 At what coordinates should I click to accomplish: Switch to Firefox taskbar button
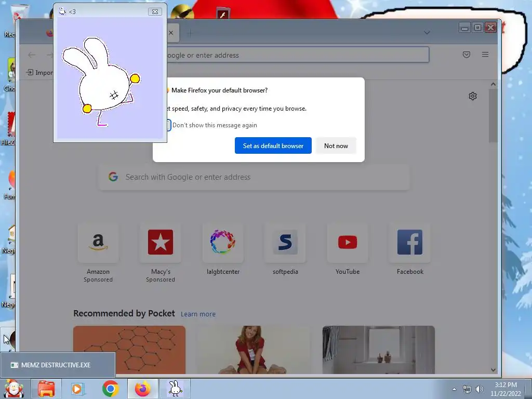(x=143, y=389)
